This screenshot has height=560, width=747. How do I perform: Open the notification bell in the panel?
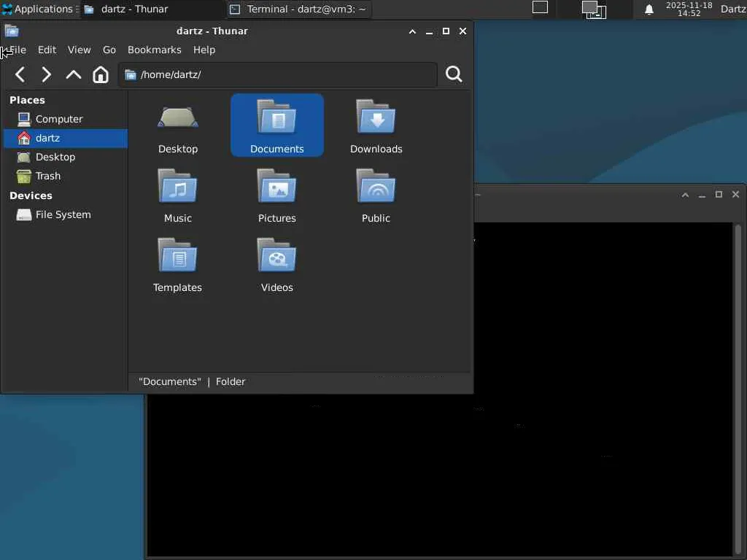click(x=649, y=9)
